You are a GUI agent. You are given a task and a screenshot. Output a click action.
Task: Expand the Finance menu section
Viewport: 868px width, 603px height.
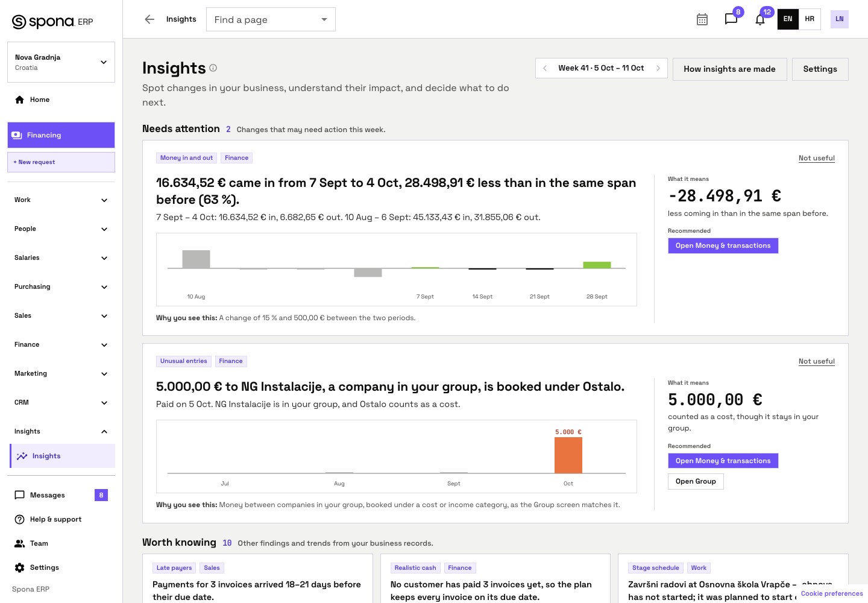61,344
